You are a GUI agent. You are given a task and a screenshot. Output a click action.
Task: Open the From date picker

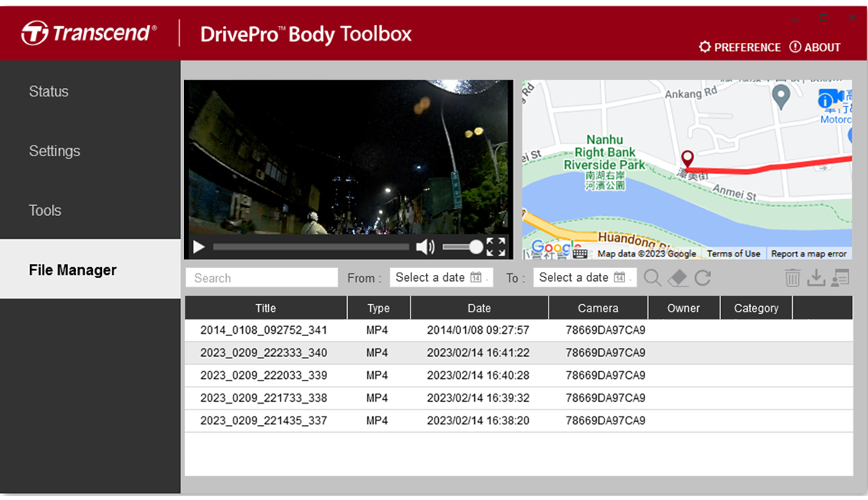tap(441, 278)
